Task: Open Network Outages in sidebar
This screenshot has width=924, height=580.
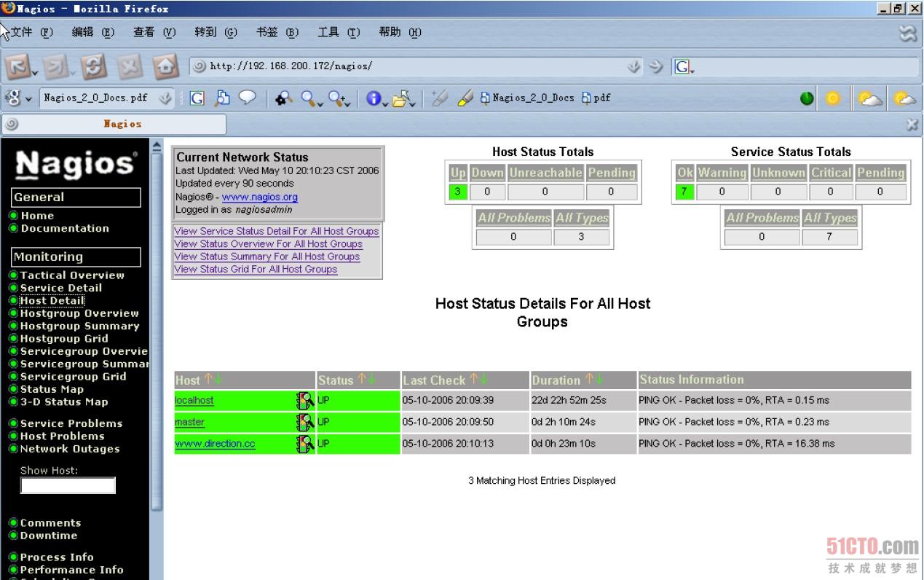Action: click(x=70, y=449)
